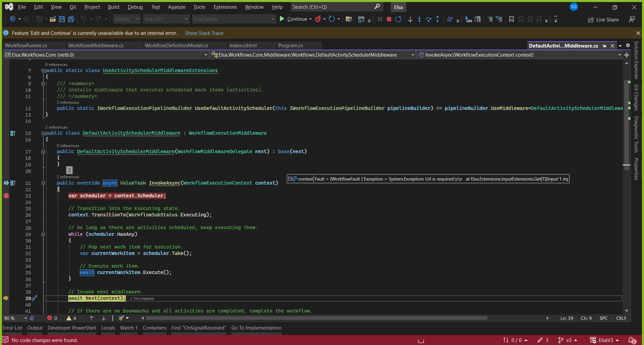Select the Step Into debugger icon
Viewport: 644px width, 345px height.
[420, 19]
